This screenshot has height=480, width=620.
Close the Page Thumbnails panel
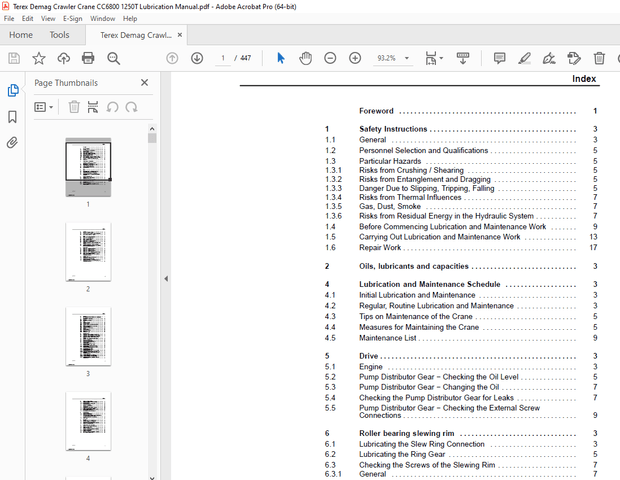144,83
